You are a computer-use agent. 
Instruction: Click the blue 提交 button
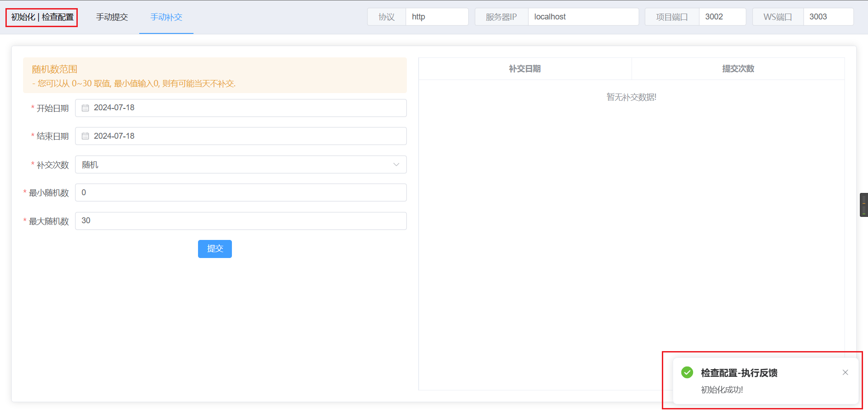pyautogui.click(x=215, y=249)
